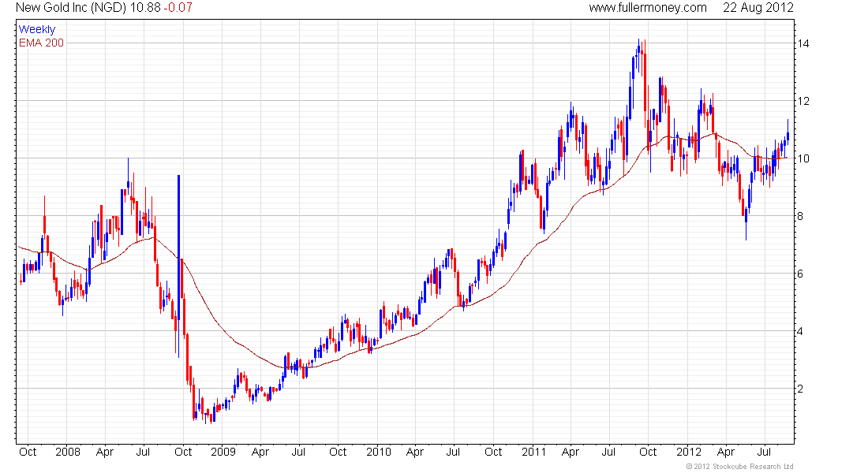The width and height of the screenshot is (868, 473).
Task: Click the chart title 'New Gold Inc (NGD)'
Action: (x=71, y=8)
